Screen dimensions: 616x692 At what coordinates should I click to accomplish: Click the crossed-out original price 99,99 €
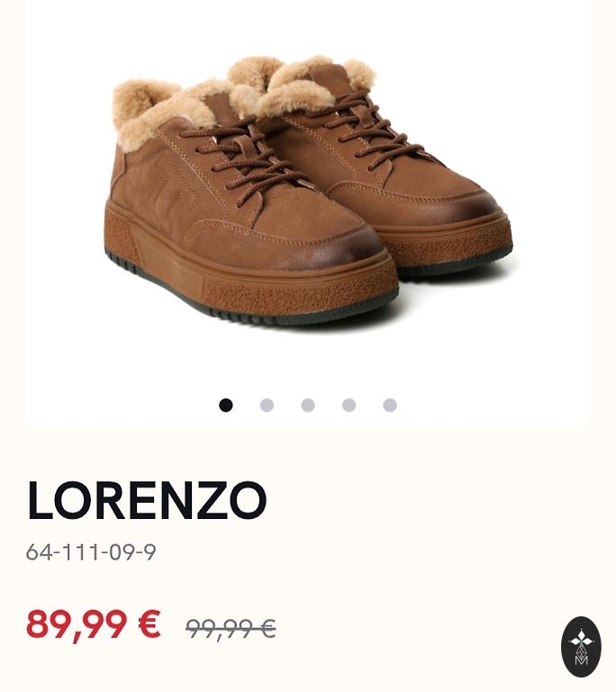(231, 628)
